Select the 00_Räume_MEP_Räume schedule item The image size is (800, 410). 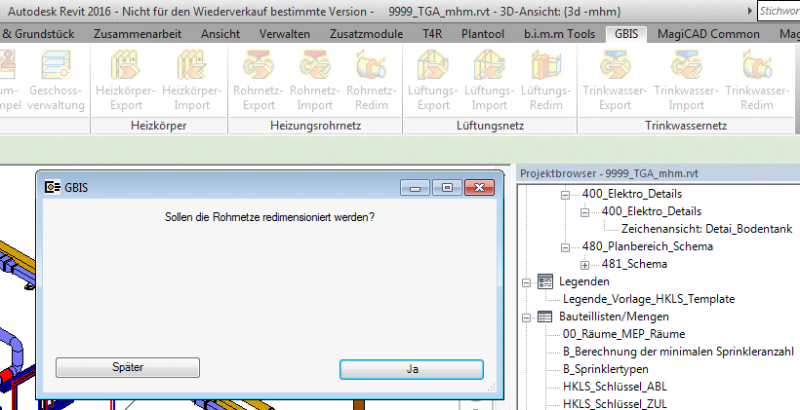[623, 334]
